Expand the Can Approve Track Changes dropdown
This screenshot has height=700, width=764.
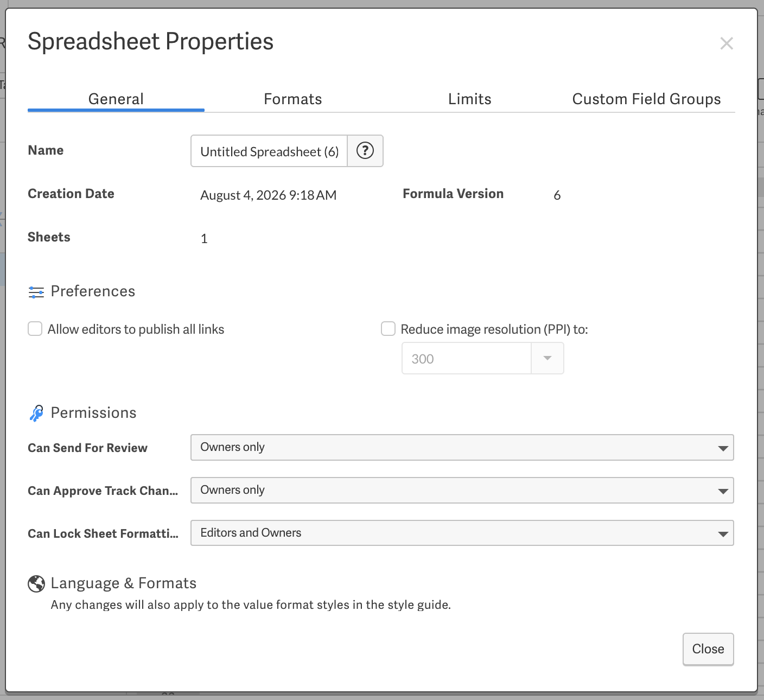(x=462, y=491)
